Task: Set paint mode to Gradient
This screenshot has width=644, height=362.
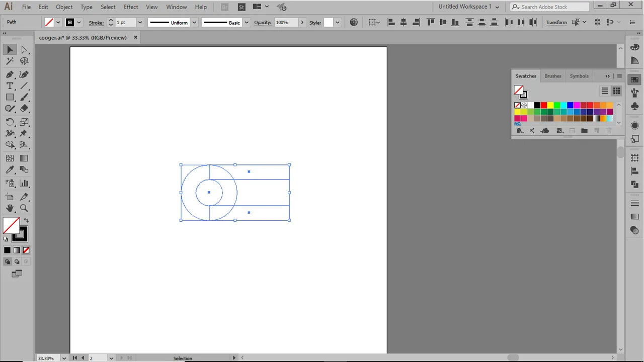Action: (x=17, y=250)
